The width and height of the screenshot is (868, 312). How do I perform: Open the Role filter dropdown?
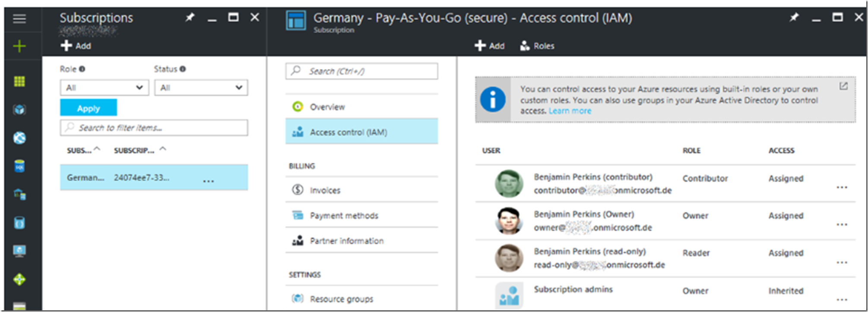click(x=105, y=88)
